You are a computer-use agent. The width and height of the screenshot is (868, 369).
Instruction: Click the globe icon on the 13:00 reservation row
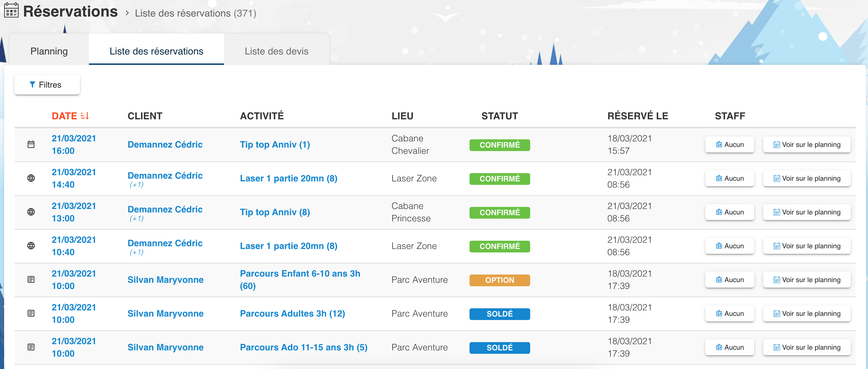click(31, 212)
